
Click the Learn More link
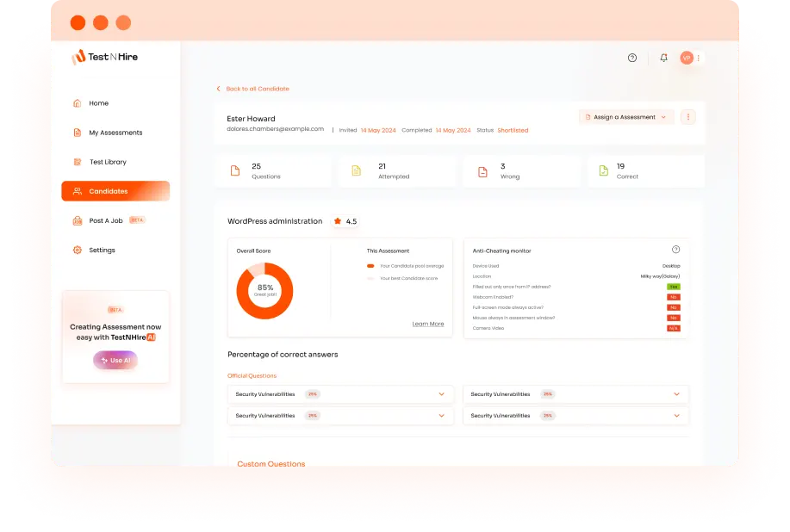[x=427, y=324]
